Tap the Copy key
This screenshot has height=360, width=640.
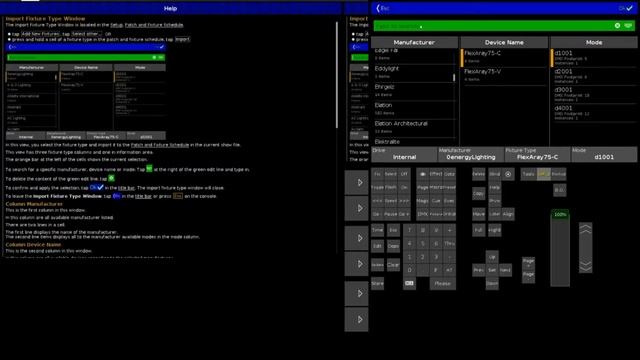pyautogui.click(x=479, y=193)
